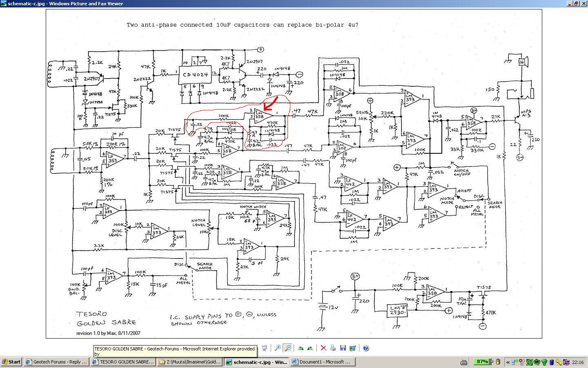Click the Zoom Out magnifier
The width and height of the screenshot is (588, 368).
tap(287, 348)
